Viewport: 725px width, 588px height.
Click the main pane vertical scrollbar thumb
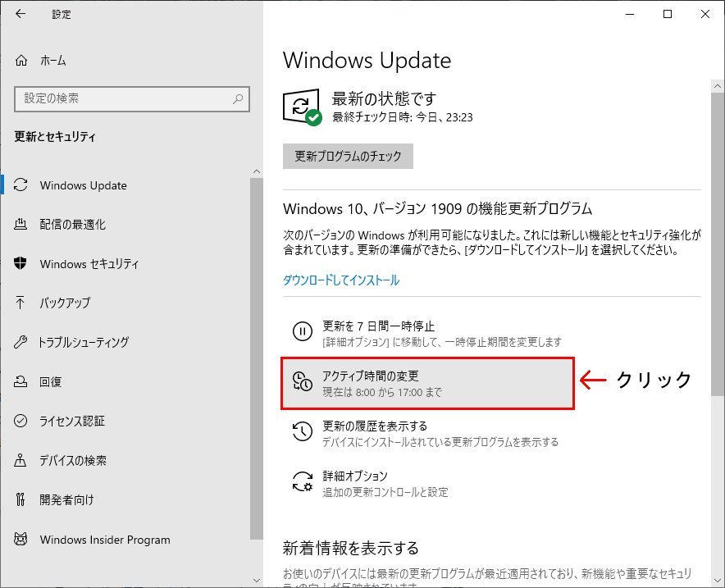pos(717,244)
